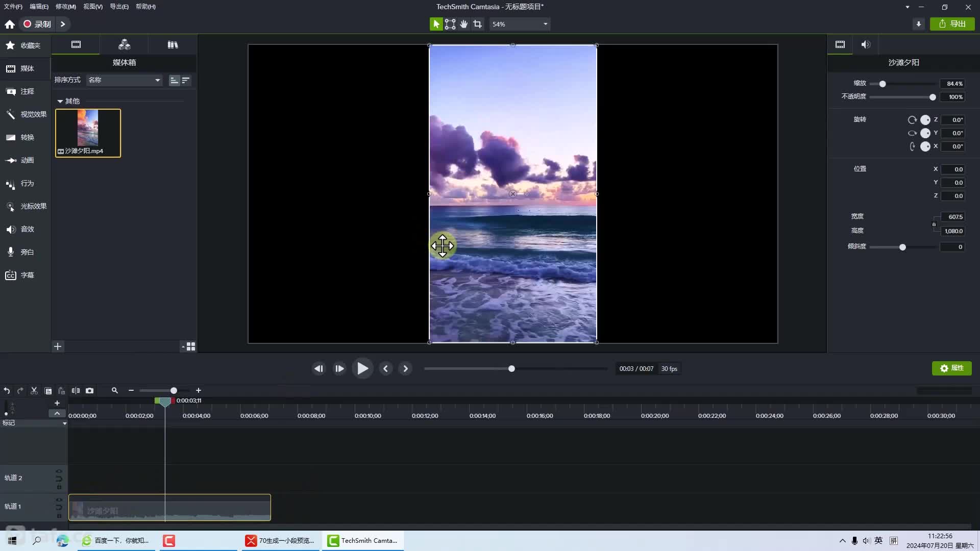980x551 pixels.
Task: Split the clip at the playhead
Action: (x=76, y=390)
